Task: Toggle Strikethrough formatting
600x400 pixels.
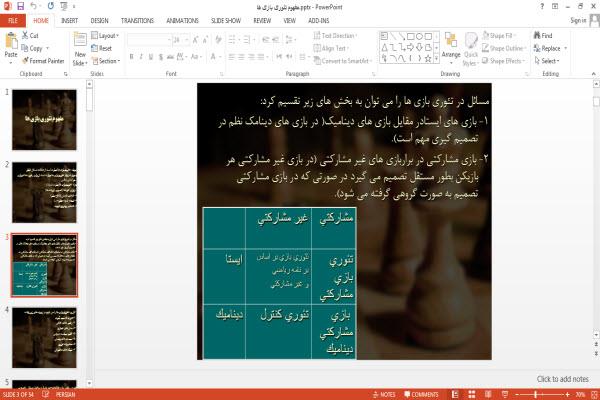Action: click(x=170, y=57)
